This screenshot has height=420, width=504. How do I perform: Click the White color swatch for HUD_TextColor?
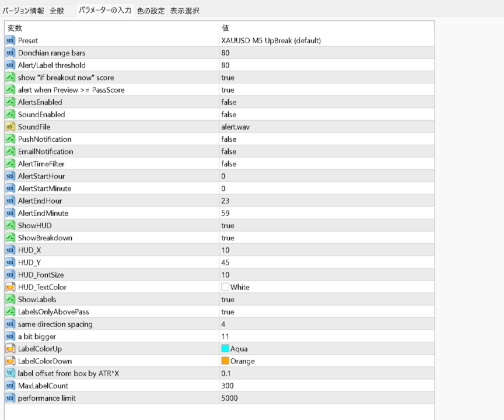coord(225,286)
